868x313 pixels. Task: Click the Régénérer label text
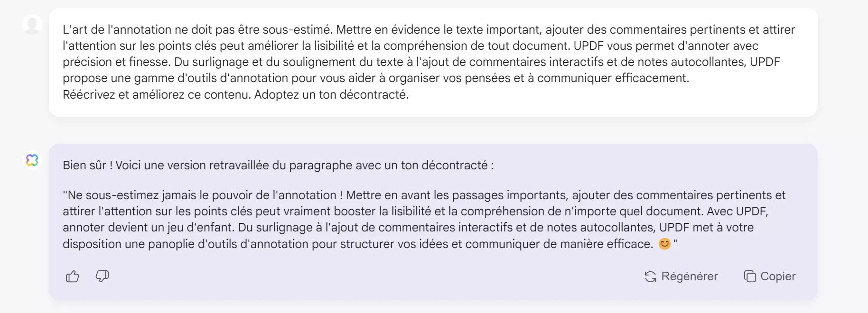point(690,276)
